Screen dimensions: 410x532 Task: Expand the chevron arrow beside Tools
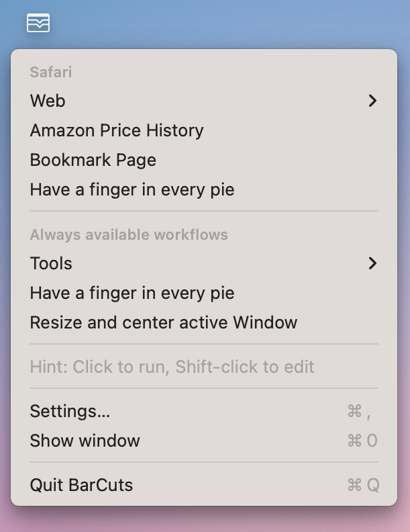(372, 263)
